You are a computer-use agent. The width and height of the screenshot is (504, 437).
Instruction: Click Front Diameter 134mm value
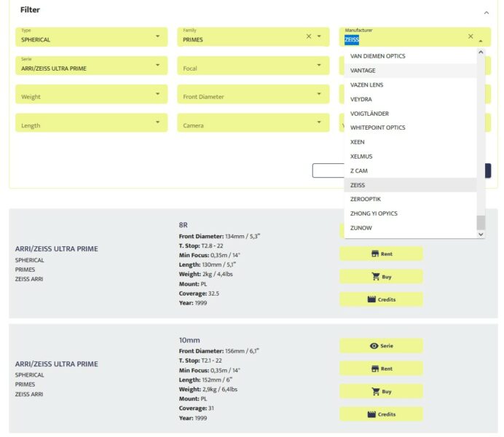243,236
